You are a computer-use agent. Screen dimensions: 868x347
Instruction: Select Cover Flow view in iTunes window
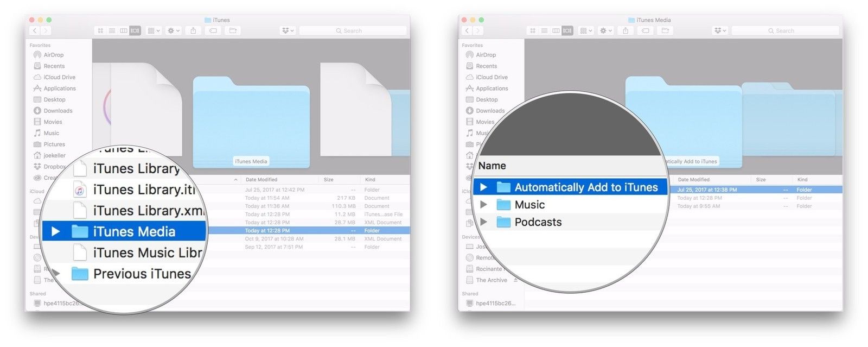click(135, 31)
